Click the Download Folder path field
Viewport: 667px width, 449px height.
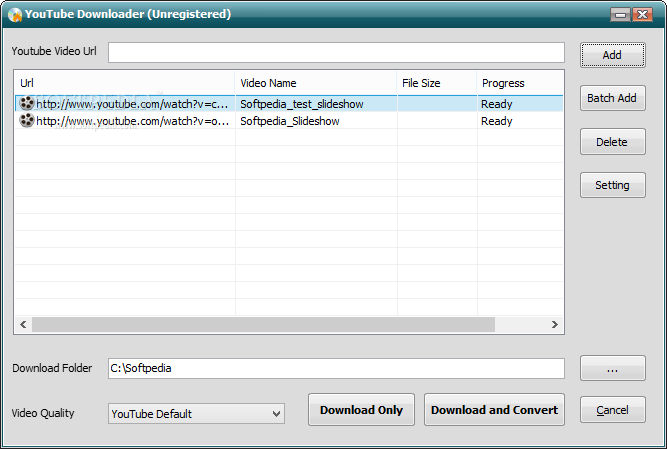pos(336,368)
